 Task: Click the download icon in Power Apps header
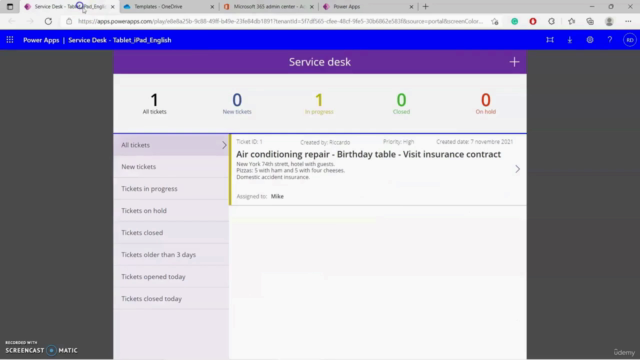pyautogui.click(x=570, y=40)
